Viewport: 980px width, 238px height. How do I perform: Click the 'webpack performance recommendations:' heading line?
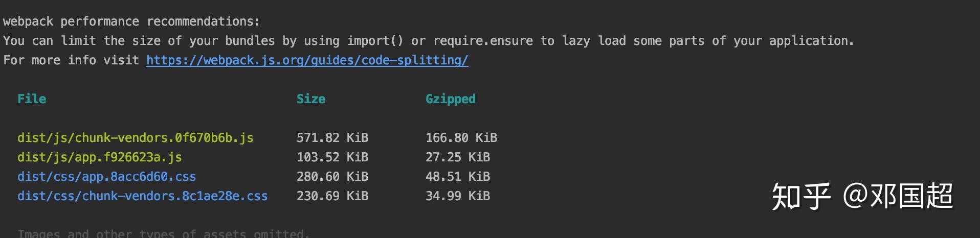131,21
